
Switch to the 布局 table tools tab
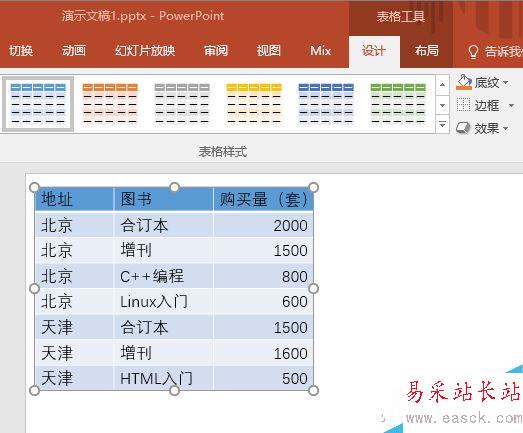coord(427,51)
